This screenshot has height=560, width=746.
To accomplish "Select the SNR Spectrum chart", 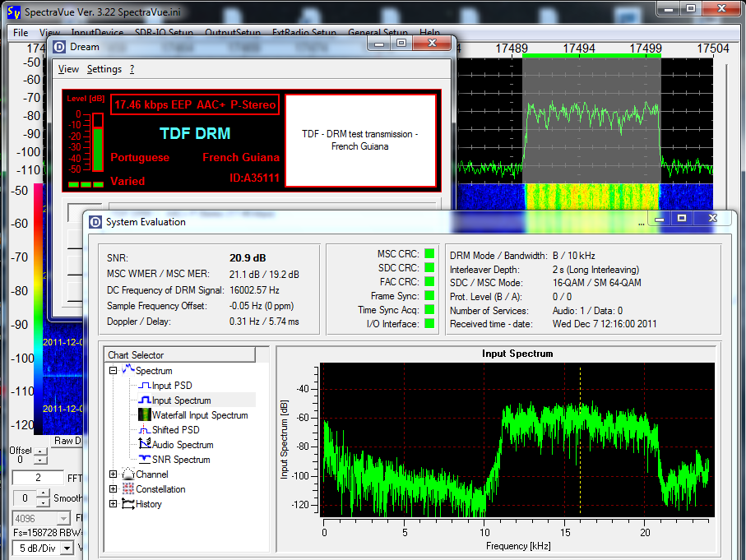I will point(180,460).
